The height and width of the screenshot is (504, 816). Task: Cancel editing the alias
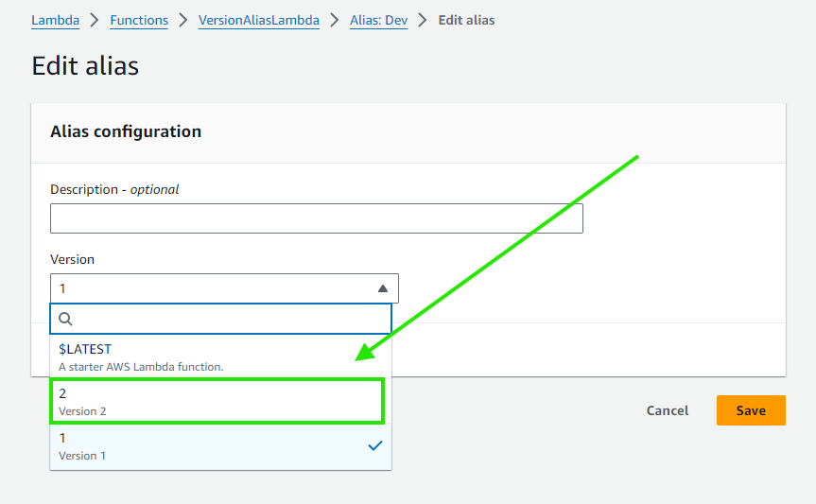(x=667, y=410)
